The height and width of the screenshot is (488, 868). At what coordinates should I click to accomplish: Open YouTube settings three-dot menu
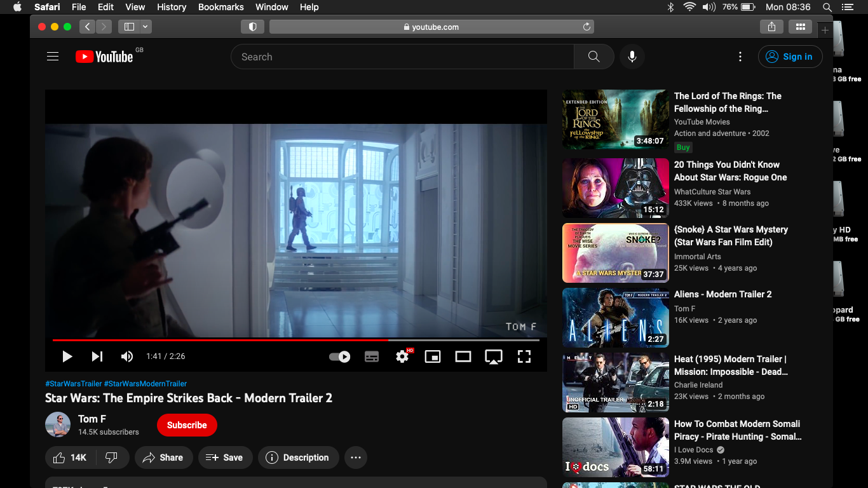[740, 57]
